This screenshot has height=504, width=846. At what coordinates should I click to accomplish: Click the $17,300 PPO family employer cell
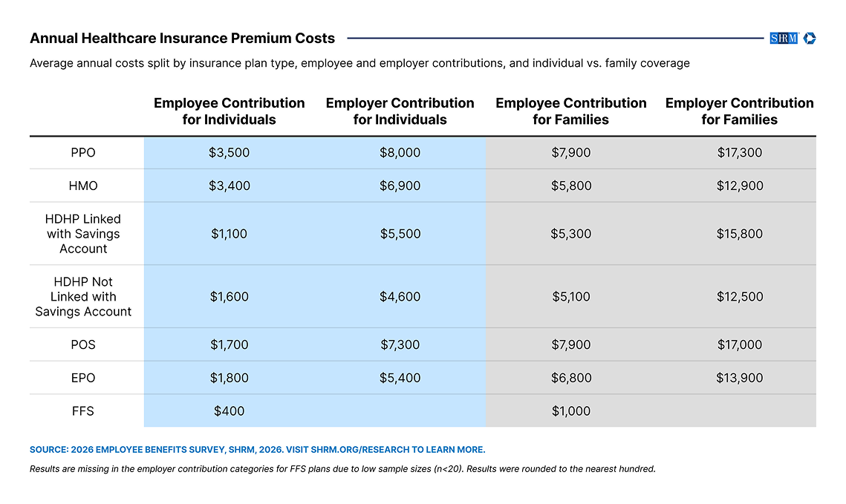740,153
